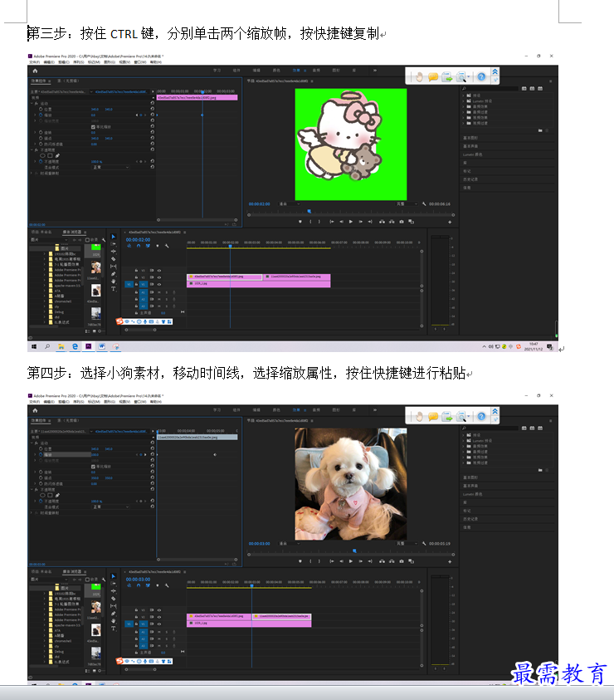Select Lumetri Color panel tab in Hello Kitty screenshot
Viewport: 614px width, 700px height.
473,154
